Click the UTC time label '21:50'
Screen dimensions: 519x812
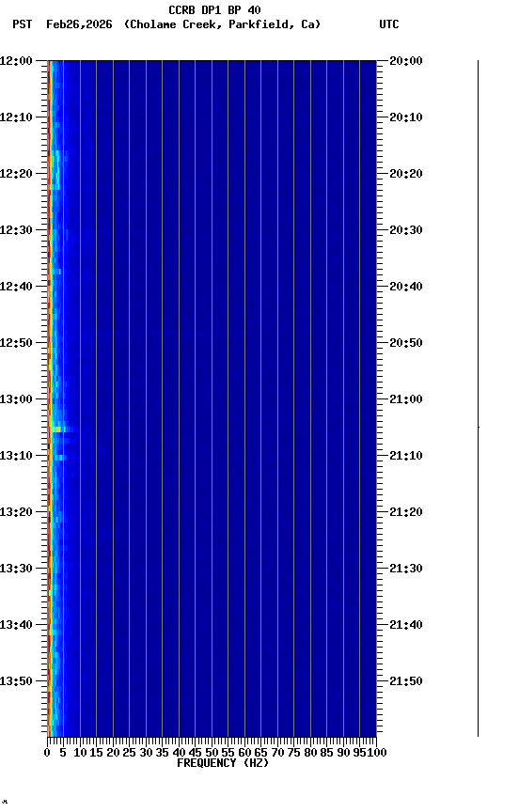tap(406, 681)
